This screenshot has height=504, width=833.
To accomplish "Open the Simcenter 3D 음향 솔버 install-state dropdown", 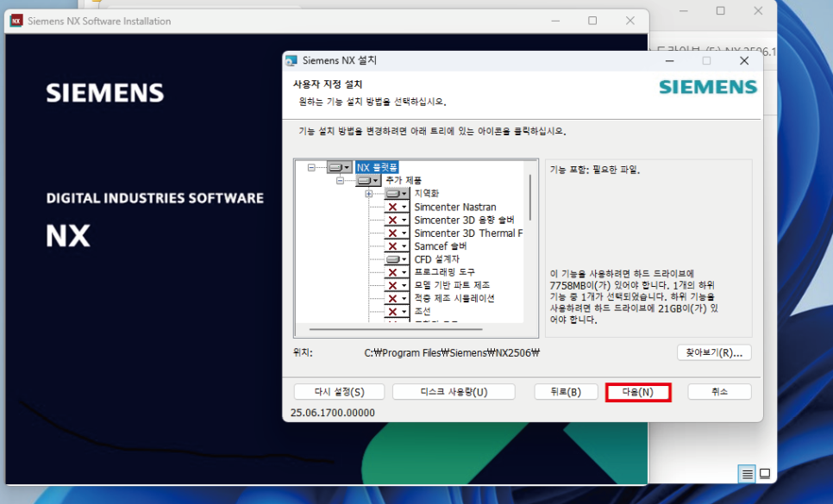I will [397, 220].
